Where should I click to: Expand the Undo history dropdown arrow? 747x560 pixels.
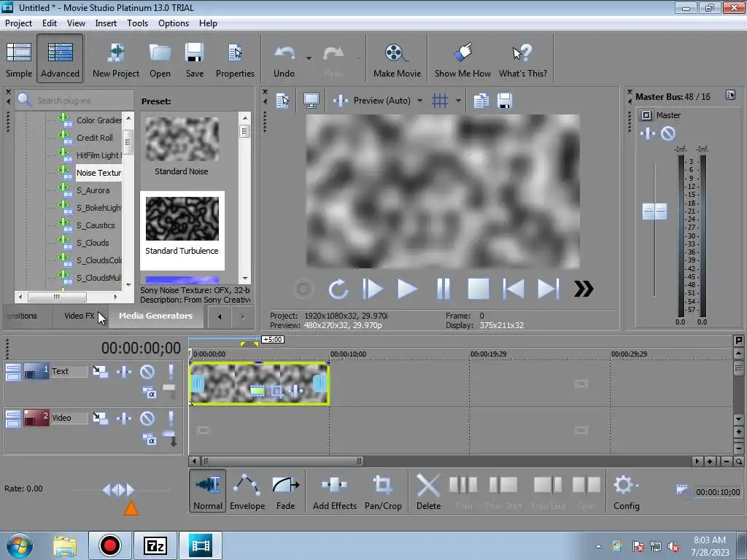coord(309,58)
